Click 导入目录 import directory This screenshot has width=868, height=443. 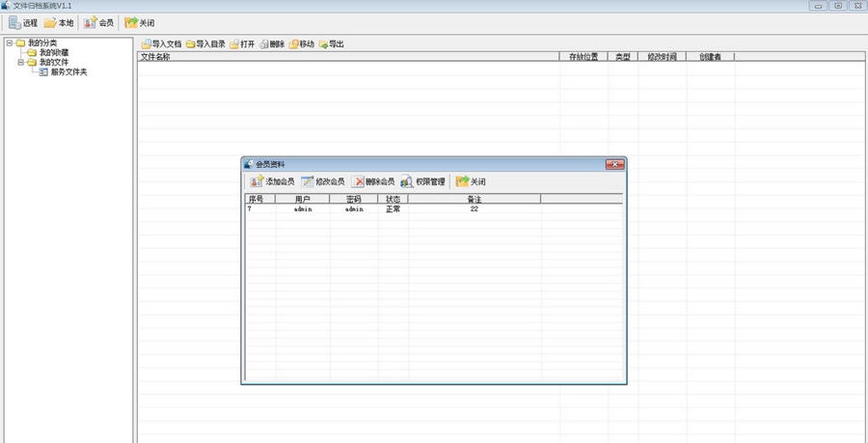pos(205,43)
